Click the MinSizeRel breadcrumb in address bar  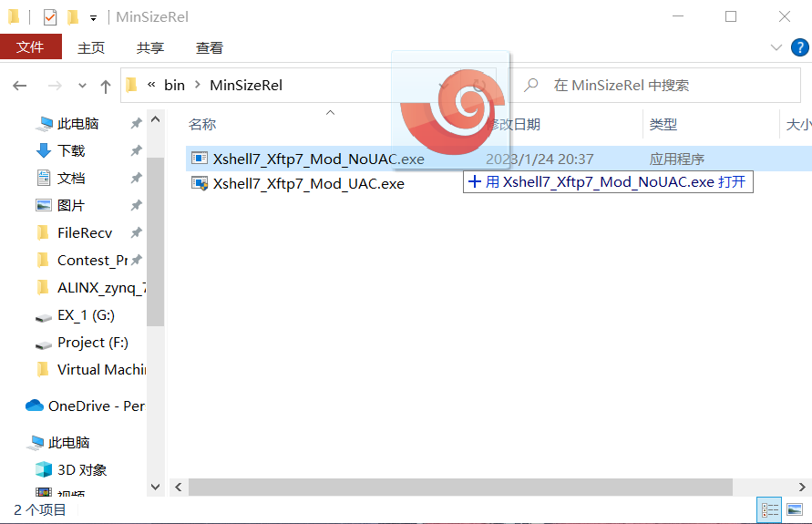click(246, 85)
